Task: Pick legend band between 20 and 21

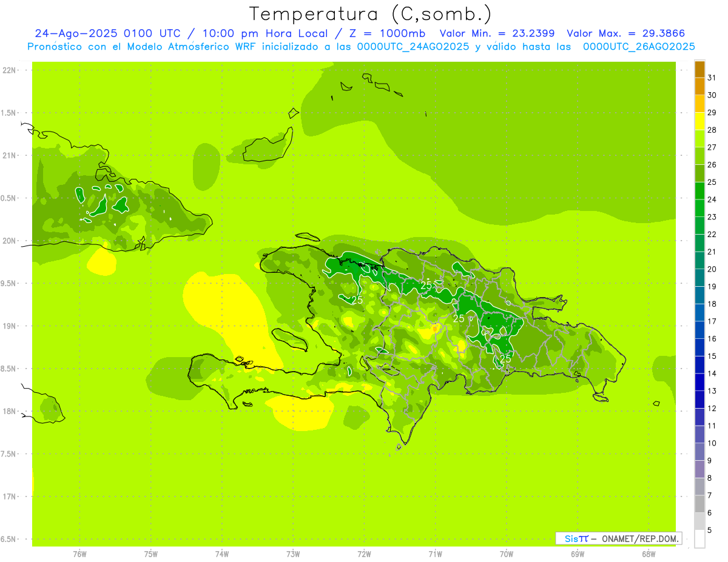Action: coord(699,260)
